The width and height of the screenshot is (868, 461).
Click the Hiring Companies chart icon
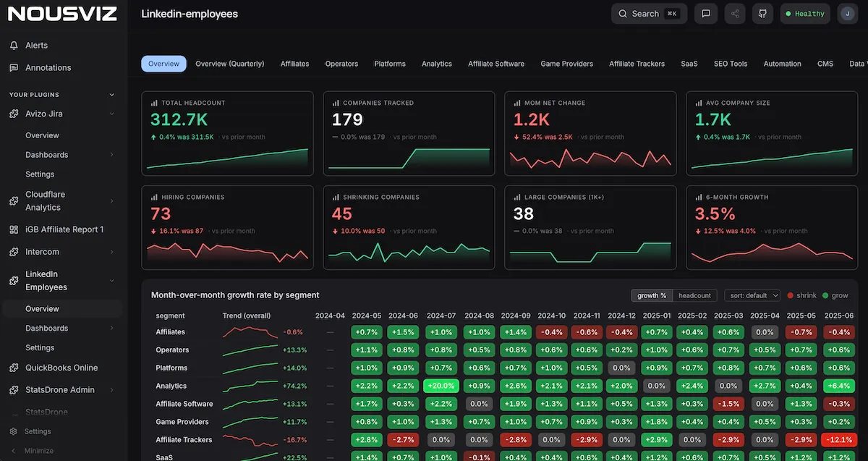[x=154, y=197]
